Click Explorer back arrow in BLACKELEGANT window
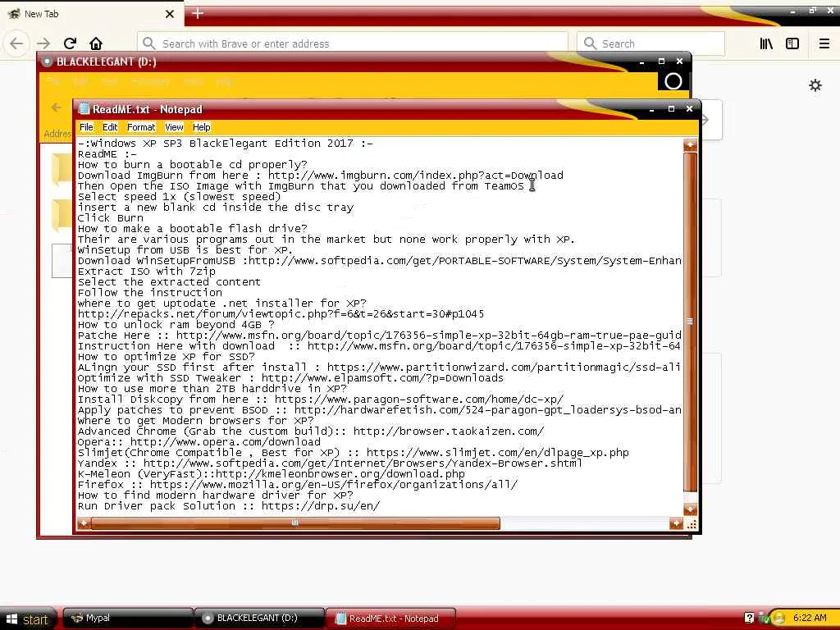Screen dimensions: 840x630 [56, 107]
